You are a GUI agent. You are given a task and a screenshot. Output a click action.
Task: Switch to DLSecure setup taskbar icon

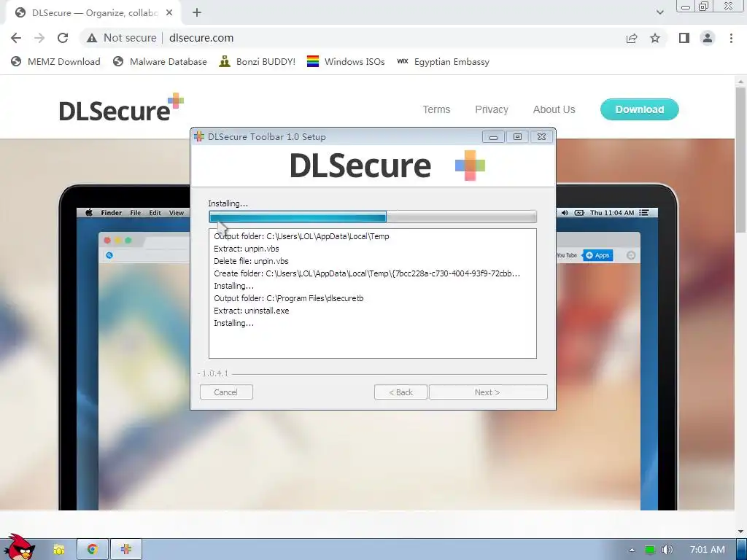coord(126,550)
